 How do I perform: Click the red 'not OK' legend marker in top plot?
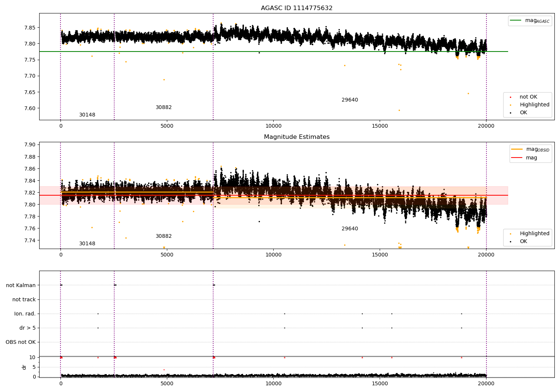(510, 97)
